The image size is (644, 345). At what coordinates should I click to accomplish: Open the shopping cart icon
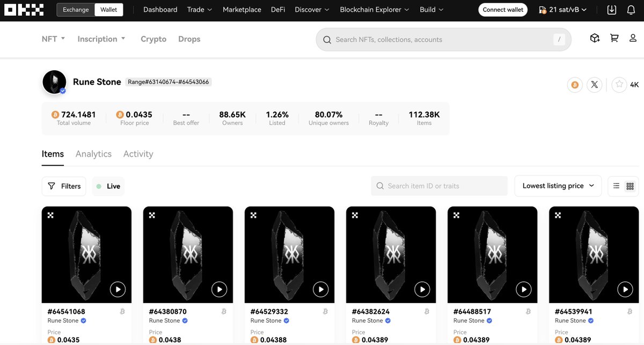(614, 38)
